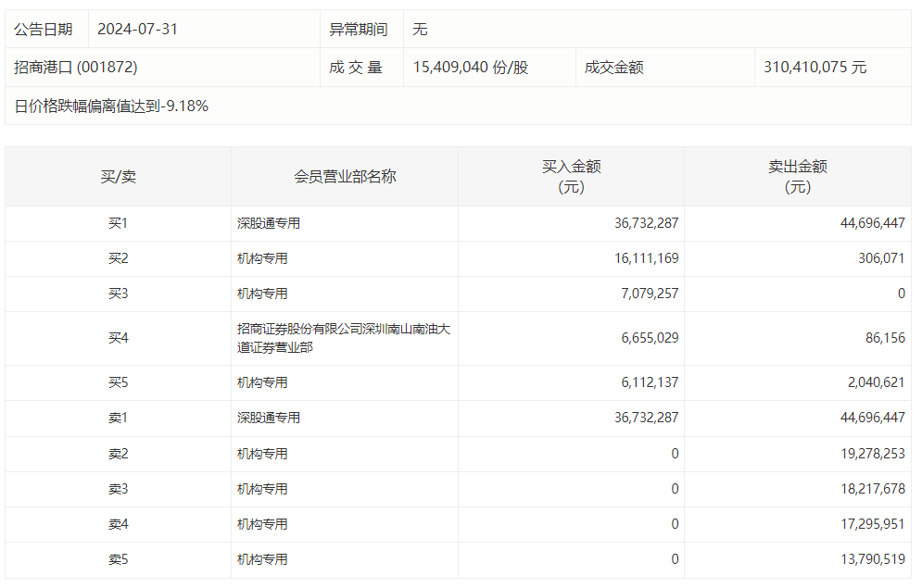The image size is (922, 588).
Task: Select buy amount 36,732,287 in 买1 row
Action: click(646, 223)
